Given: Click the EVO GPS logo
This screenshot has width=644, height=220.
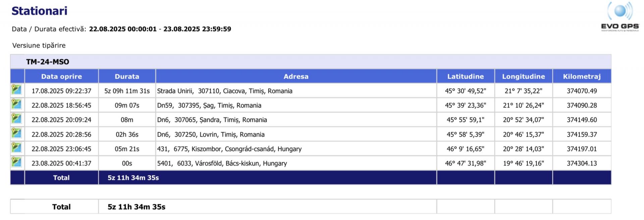Looking at the screenshot, I should [x=620, y=17].
